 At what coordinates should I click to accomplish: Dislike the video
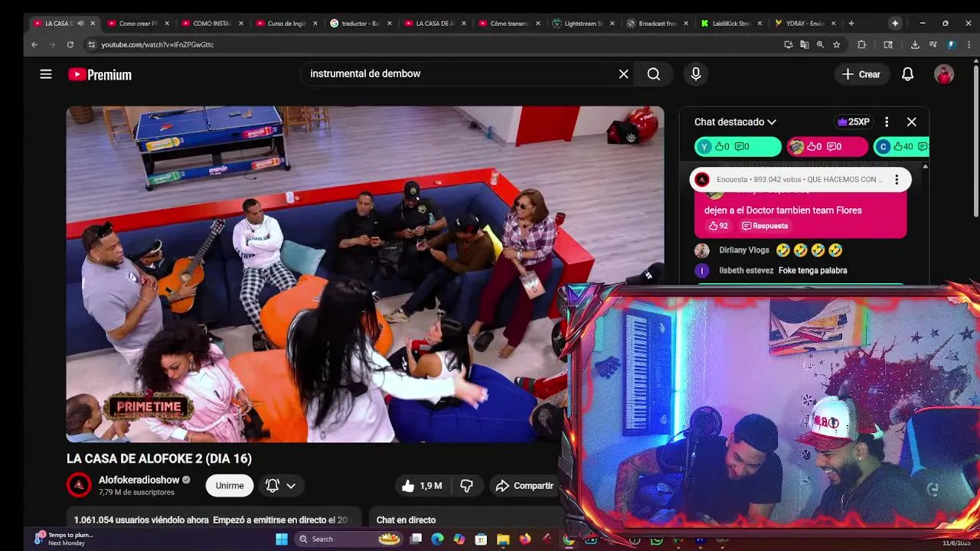(x=466, y=485)
